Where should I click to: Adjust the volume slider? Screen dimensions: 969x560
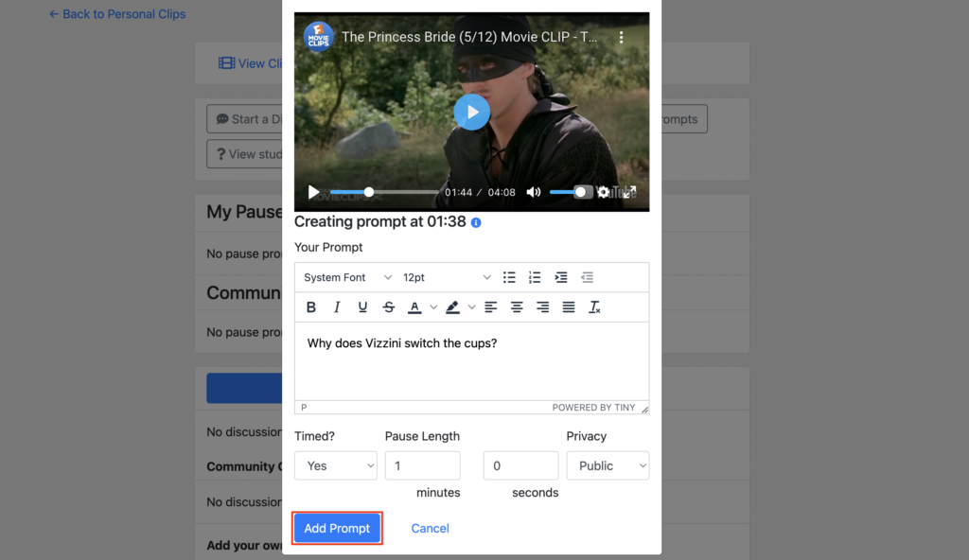coord(568,192)
